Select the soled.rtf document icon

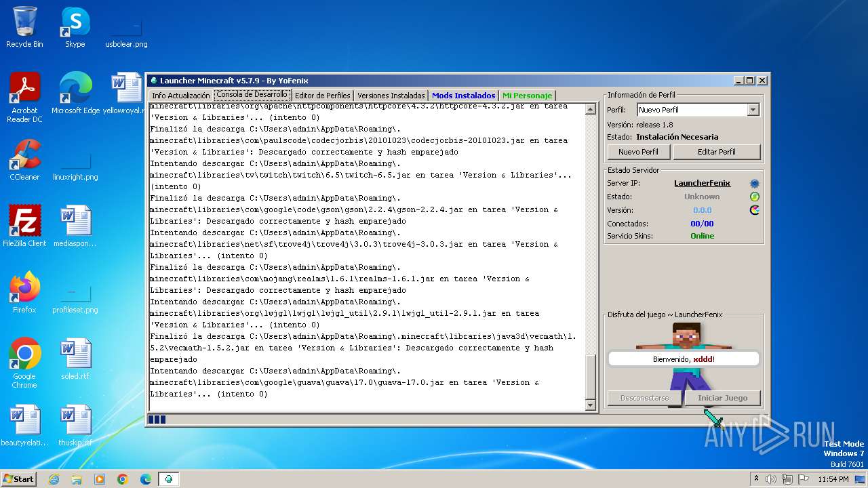click(75, 359)
